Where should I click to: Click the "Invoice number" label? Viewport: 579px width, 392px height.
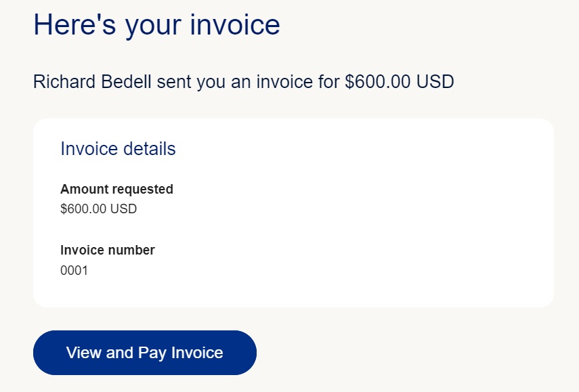pyautogui.click(x=107, y=250)
